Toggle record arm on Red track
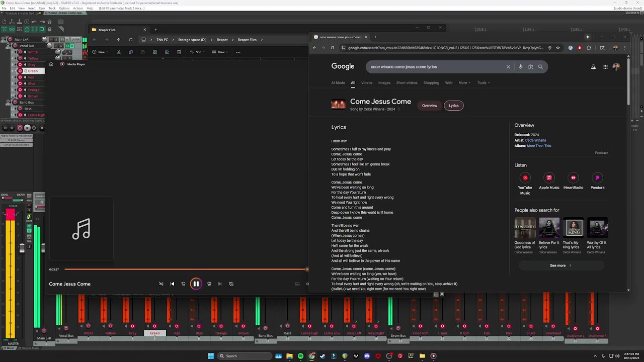Screen dimensions: 644x362 (x=20, y=77)
